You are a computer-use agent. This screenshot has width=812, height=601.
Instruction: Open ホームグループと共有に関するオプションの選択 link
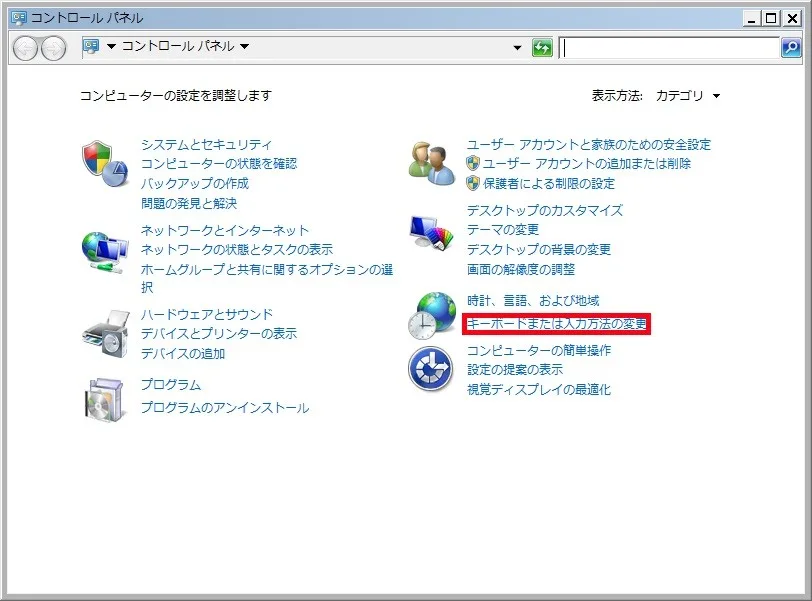pyautogui.click(x=267, y=278)
